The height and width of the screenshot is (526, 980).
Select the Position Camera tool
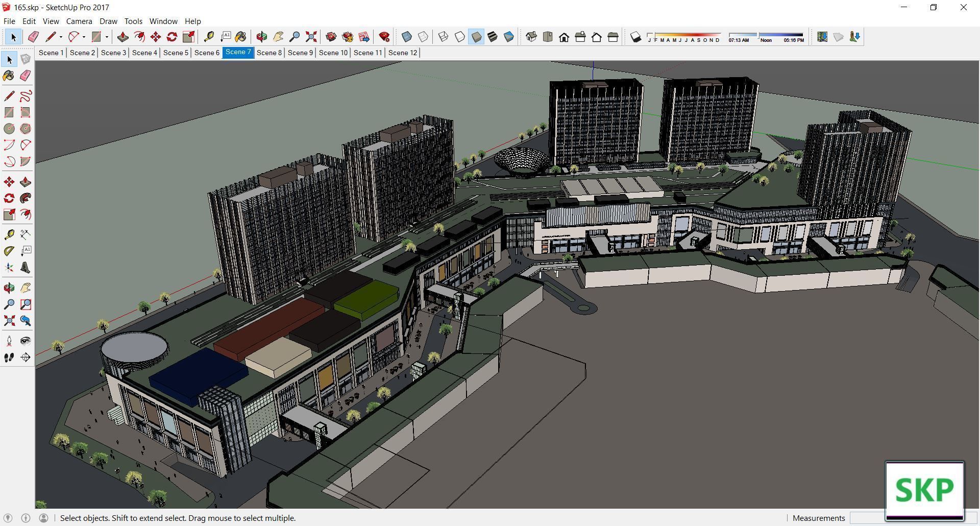9,341
